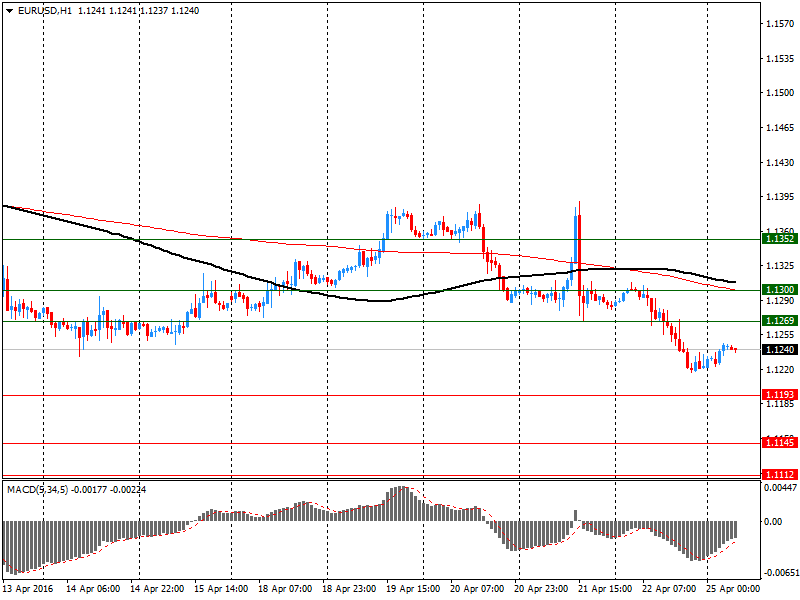Viewport: 800px width, 600px height.
Task: Select the 18 Apr 23:00 time label
Action: [349, 589]
